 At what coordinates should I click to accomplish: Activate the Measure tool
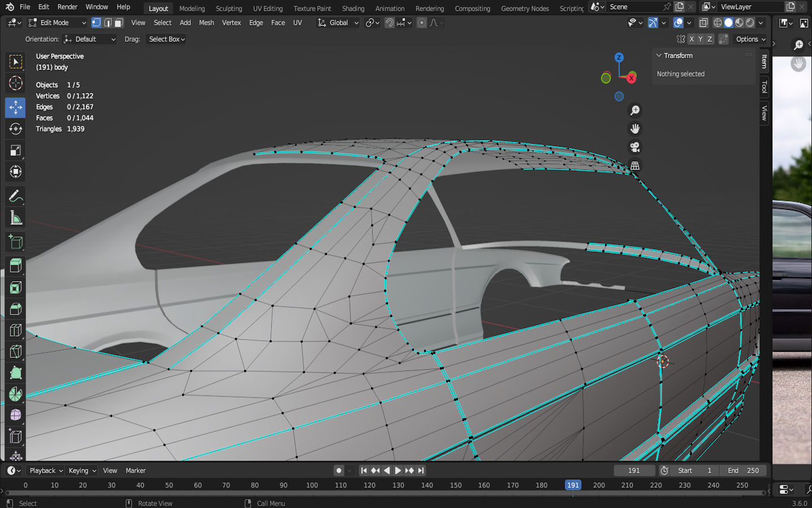click(x=15, y=218)
